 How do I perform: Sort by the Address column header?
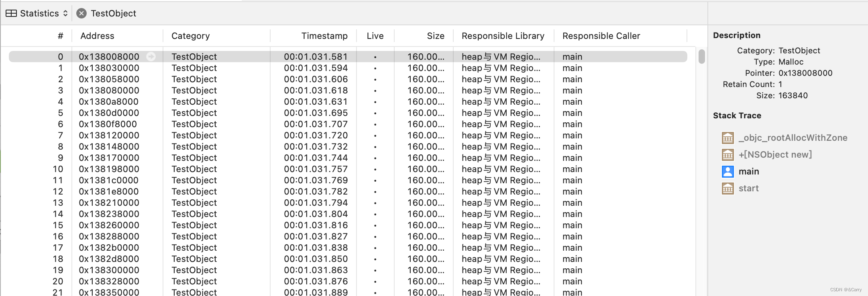(97, 36)
